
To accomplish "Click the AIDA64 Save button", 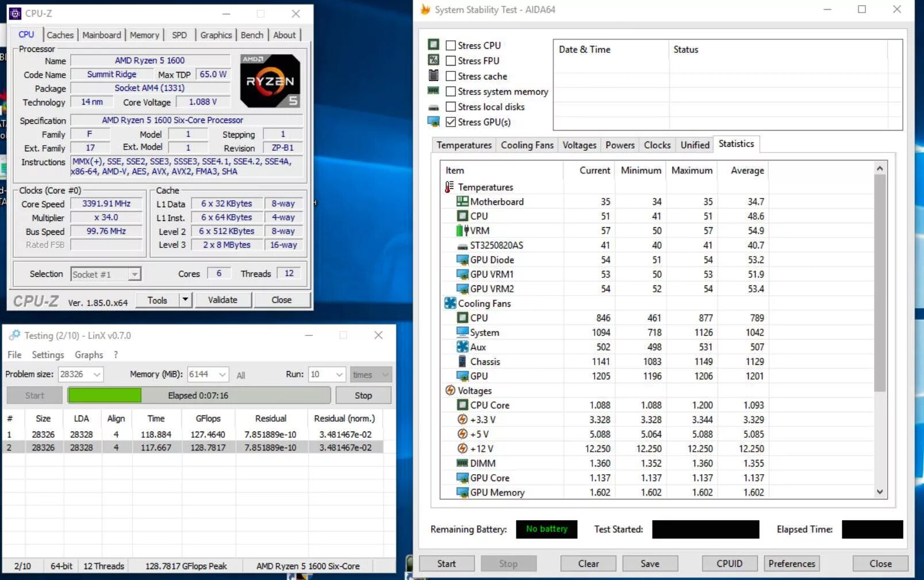I will (650, 563).
